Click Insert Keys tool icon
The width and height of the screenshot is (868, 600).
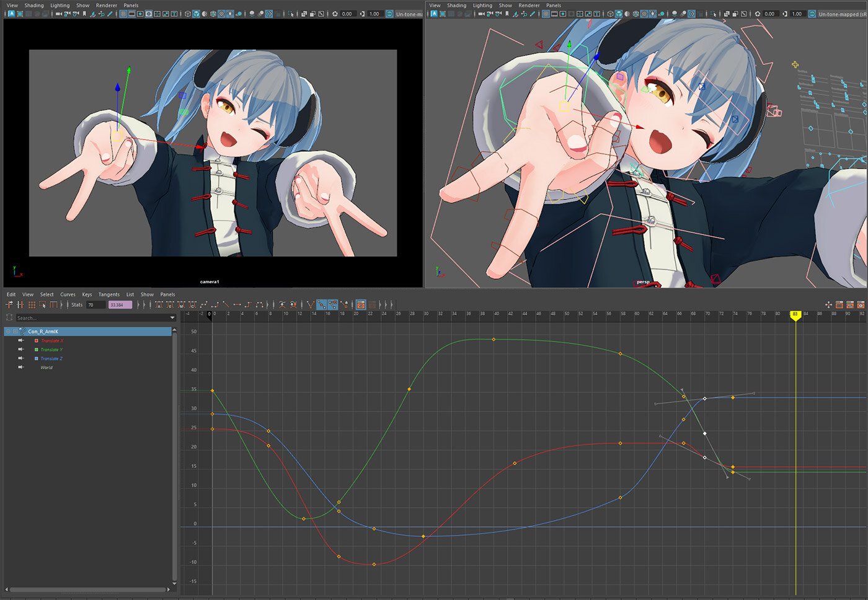tap(20, 304)
